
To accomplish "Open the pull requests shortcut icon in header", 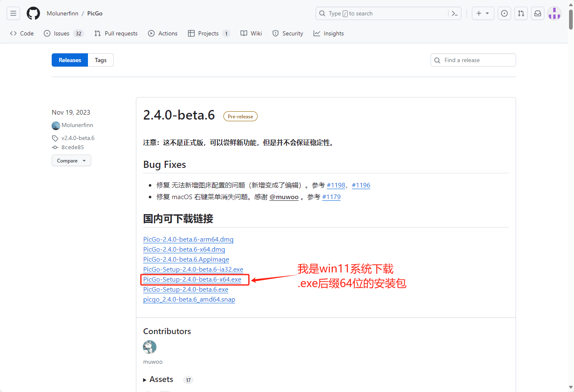I will [x=521, y=13].
